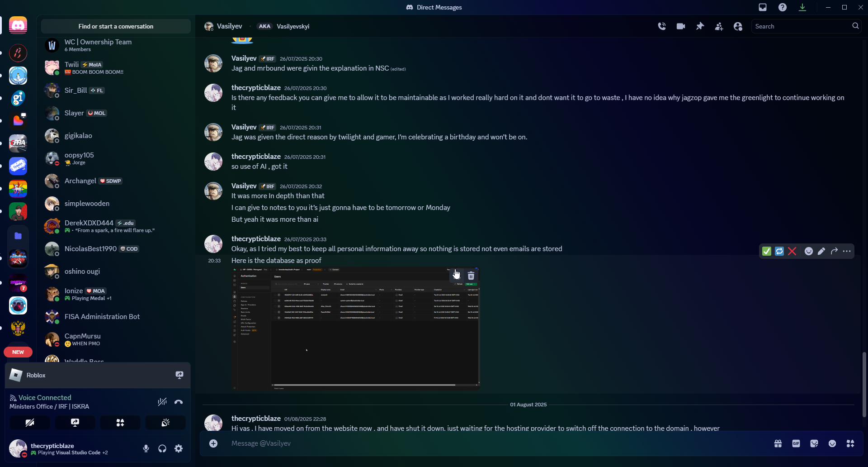Open more options for the hovered message
The image size is (868, 467).
click(x=847, y=251)
